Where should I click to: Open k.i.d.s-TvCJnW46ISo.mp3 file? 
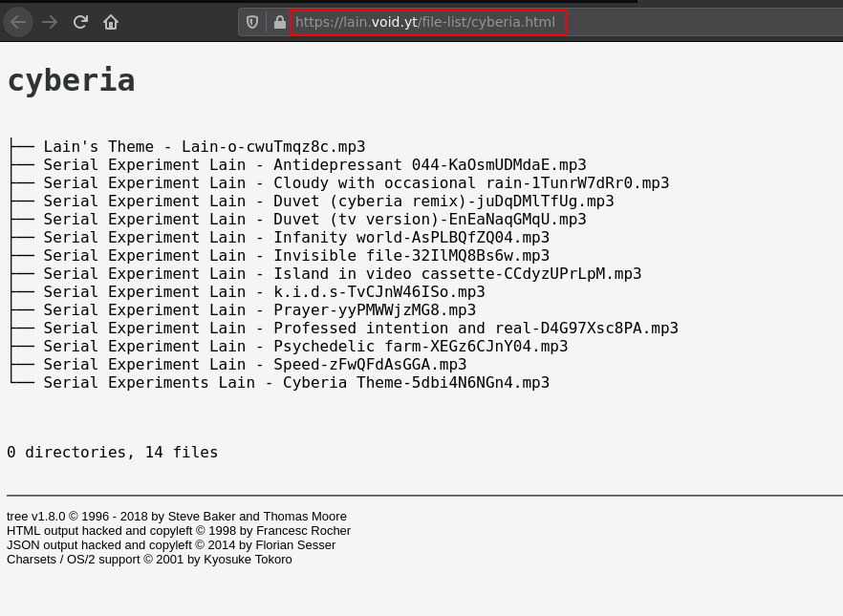pyautogui.click(x=264, y=292)
